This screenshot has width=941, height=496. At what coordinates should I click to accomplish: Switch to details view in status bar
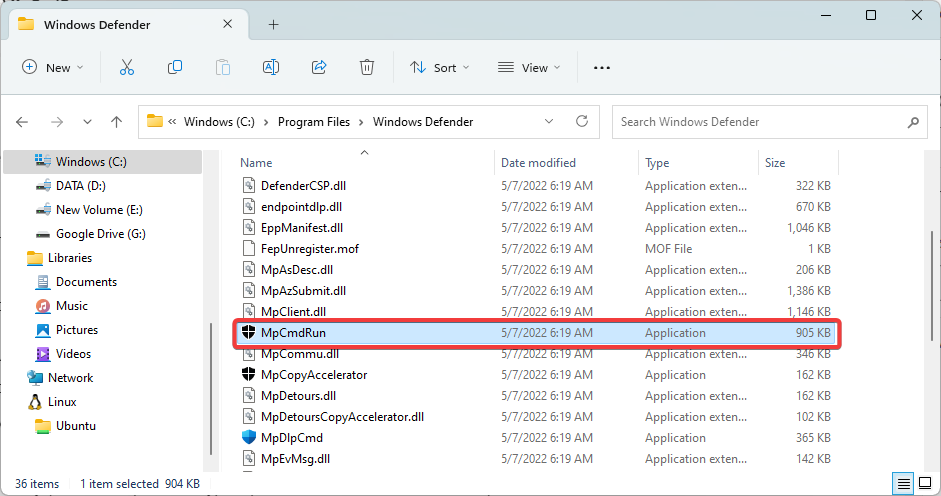tap(903, 483)
